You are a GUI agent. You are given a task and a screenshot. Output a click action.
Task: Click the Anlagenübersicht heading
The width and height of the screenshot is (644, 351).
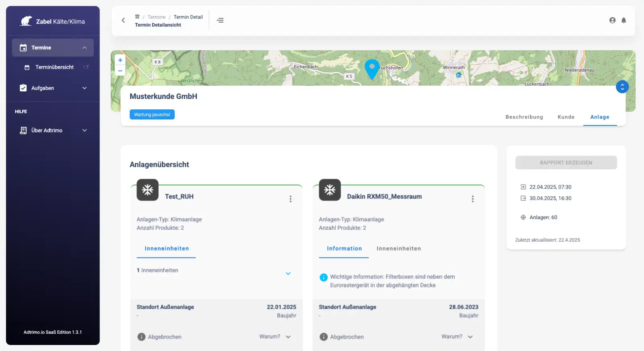coord(159,164)
